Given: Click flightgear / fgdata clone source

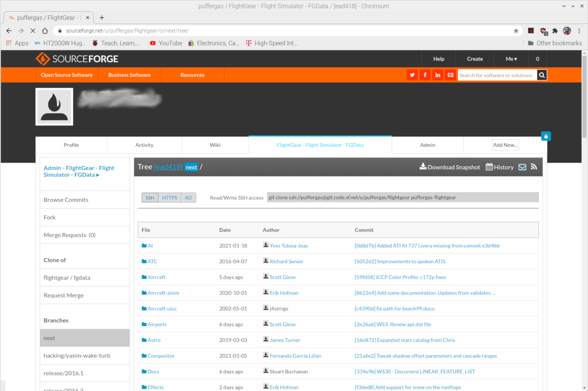Looking at the screenshot, I should [x=85, y=278].
